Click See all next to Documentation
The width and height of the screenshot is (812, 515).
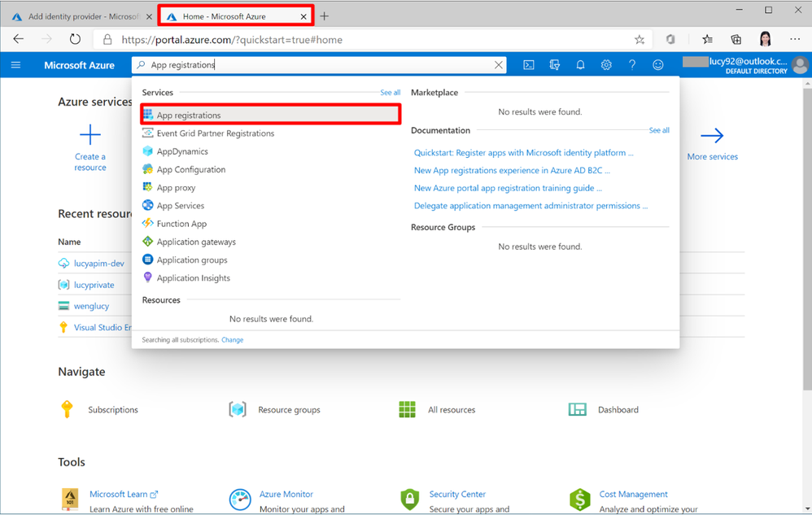659,130
